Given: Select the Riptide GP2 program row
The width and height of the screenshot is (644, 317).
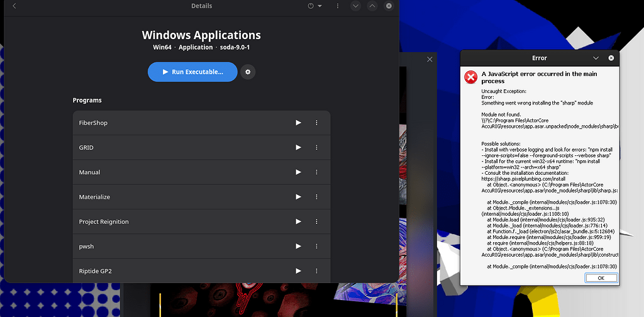Looking at the screenshot, I should (x=202, y=271).
